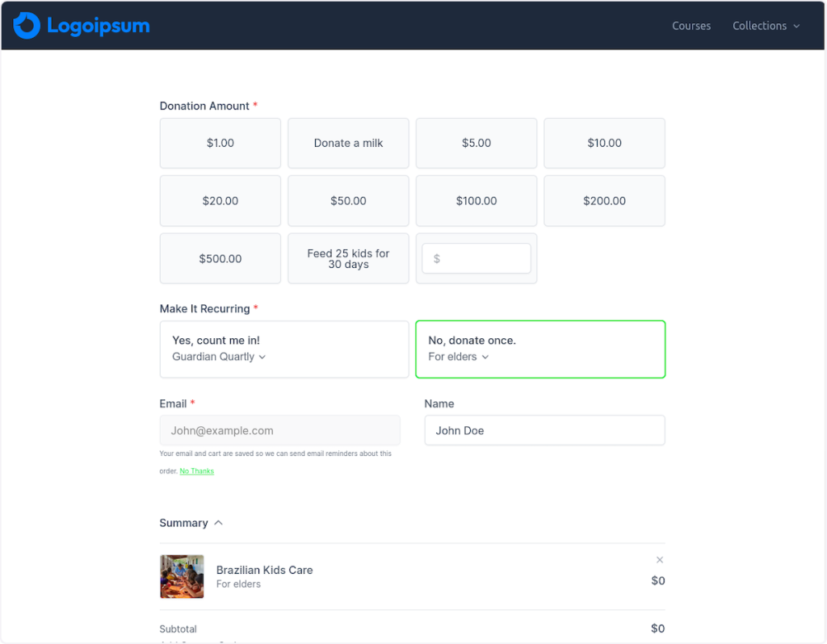Select the $50.00 donation tile
Image resolution: width=827 pixels, height=644 pixels.
(348, 201)
